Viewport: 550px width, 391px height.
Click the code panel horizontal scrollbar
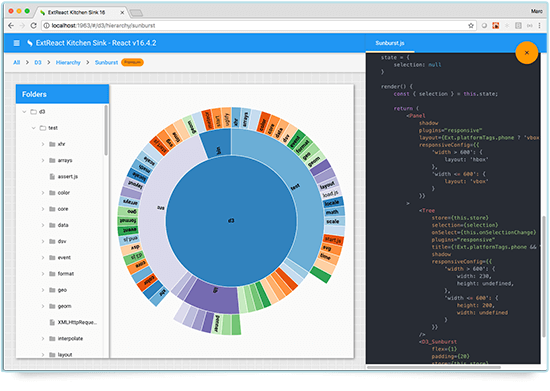[434, 368]
